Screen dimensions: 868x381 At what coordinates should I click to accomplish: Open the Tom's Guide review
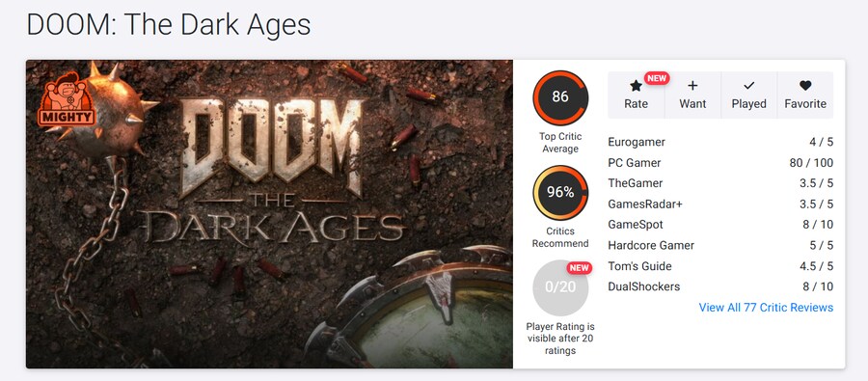coord(720,266)
